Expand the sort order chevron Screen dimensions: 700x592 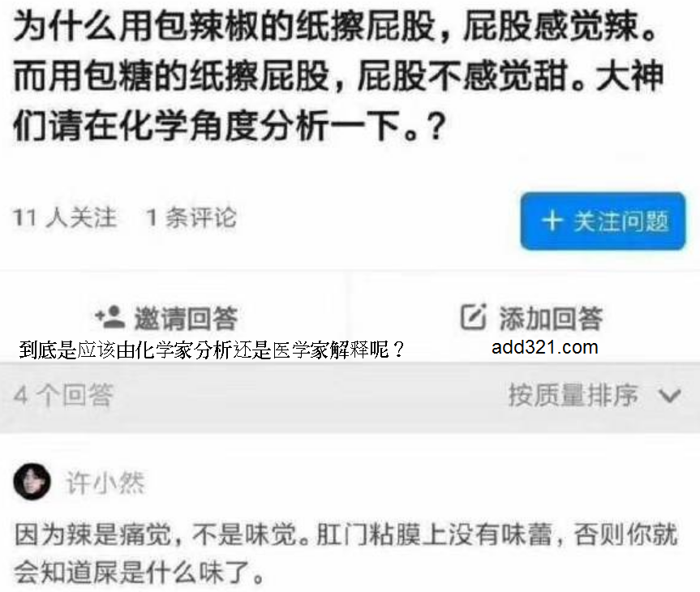[x=670, y=395]
